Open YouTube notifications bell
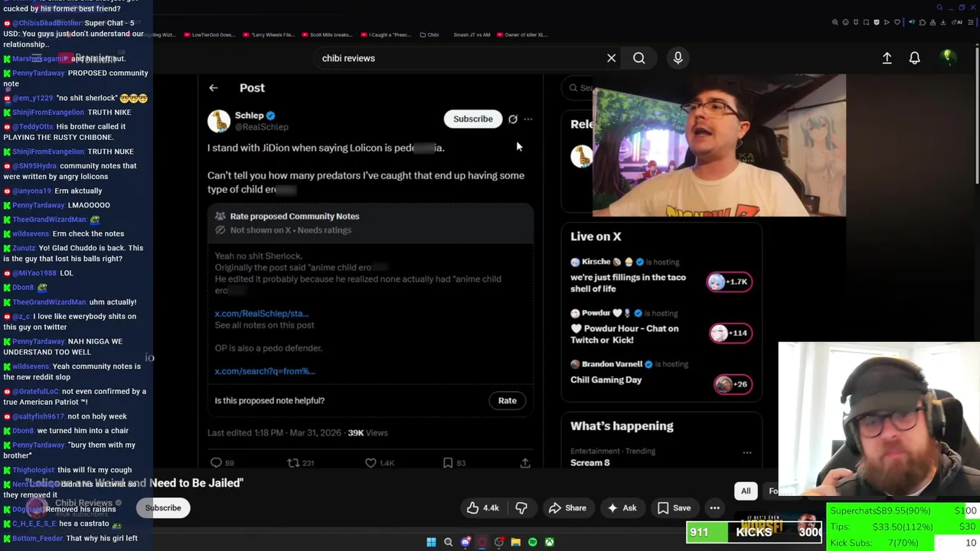The height and width of the screenshot is (551, 980). [x=914, y=58]
